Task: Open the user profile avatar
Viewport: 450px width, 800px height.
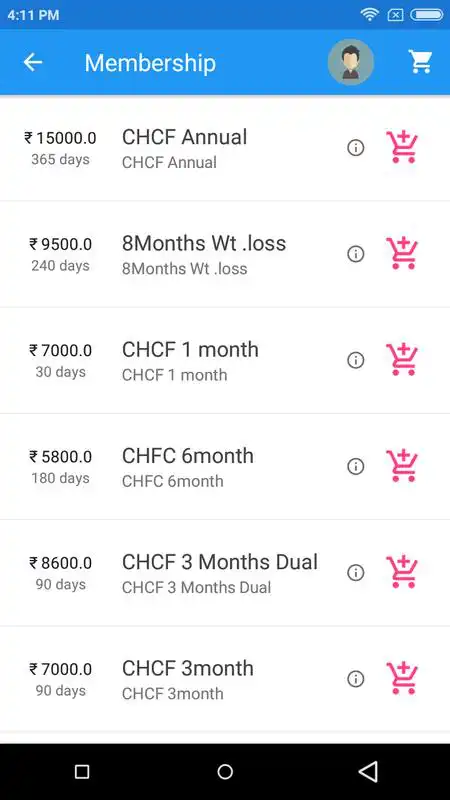Action: click(351, 62)
